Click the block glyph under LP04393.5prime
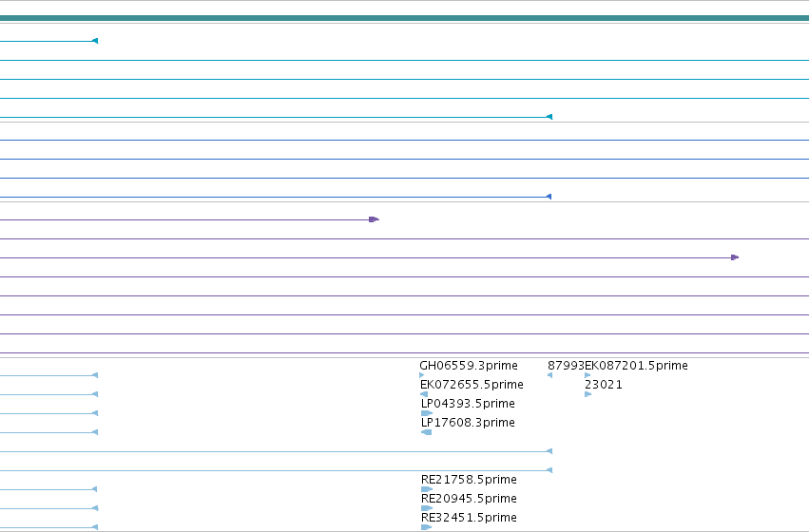This screenshot has height=532, width=809. click(427, 413)
